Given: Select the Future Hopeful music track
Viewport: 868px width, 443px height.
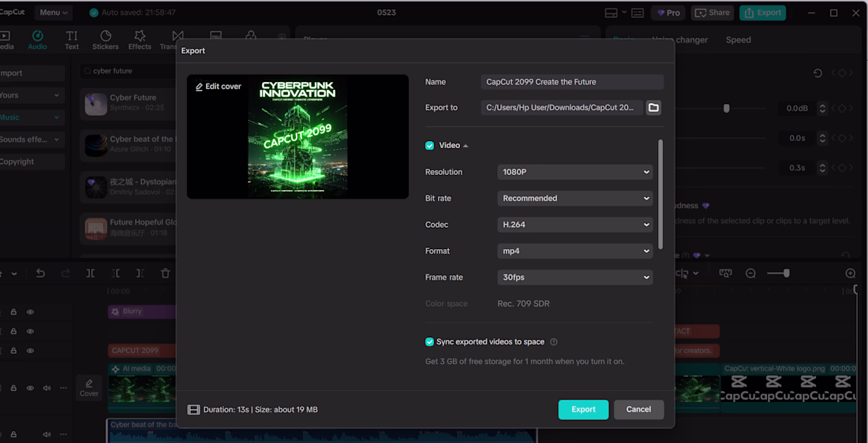Looking at the screenshot, I should (129, 228).
